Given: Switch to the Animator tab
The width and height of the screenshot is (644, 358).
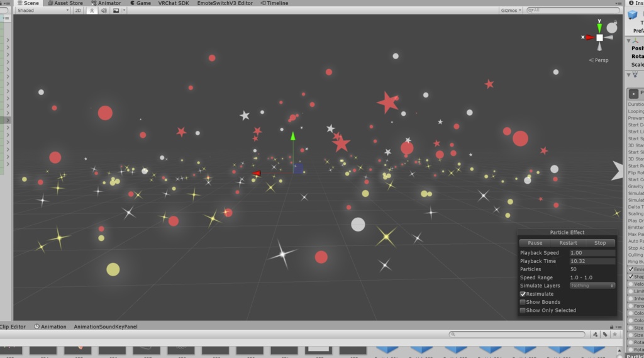Looking at the screenshot, I should (x=106, y=3).
